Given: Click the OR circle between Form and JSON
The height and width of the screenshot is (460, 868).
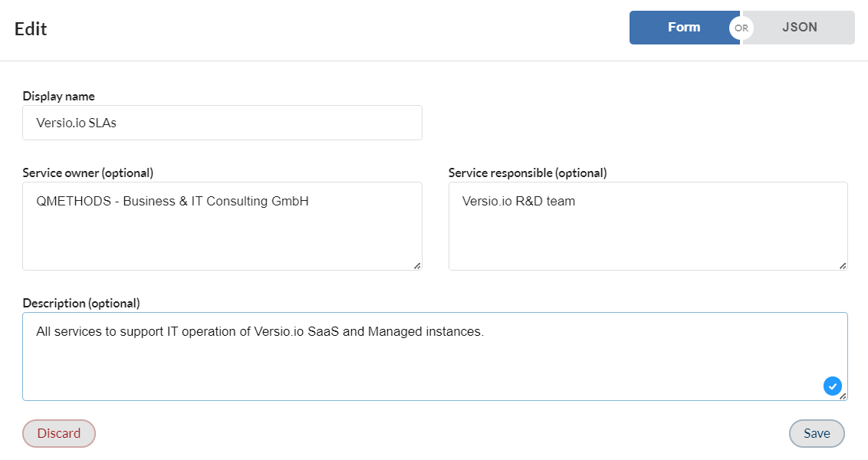Looking at the screenshot, I should [x=741, y=28].
